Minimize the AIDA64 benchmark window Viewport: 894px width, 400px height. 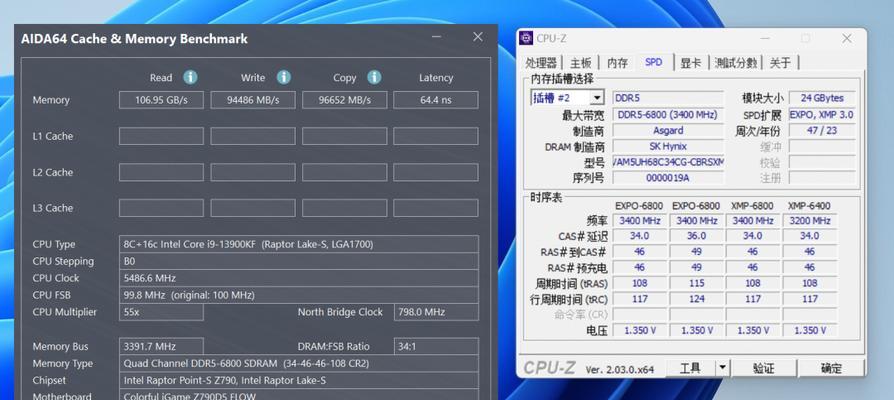point(437,37)
